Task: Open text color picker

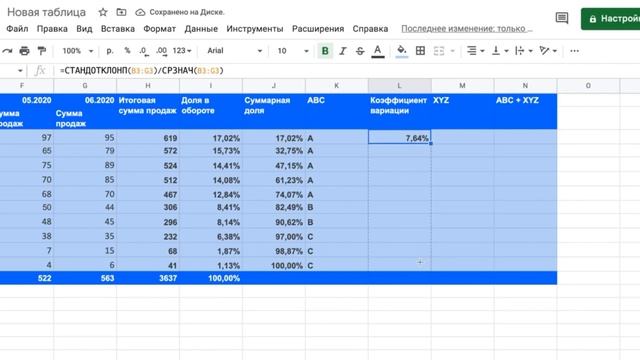Action: (x=378, y=51)
